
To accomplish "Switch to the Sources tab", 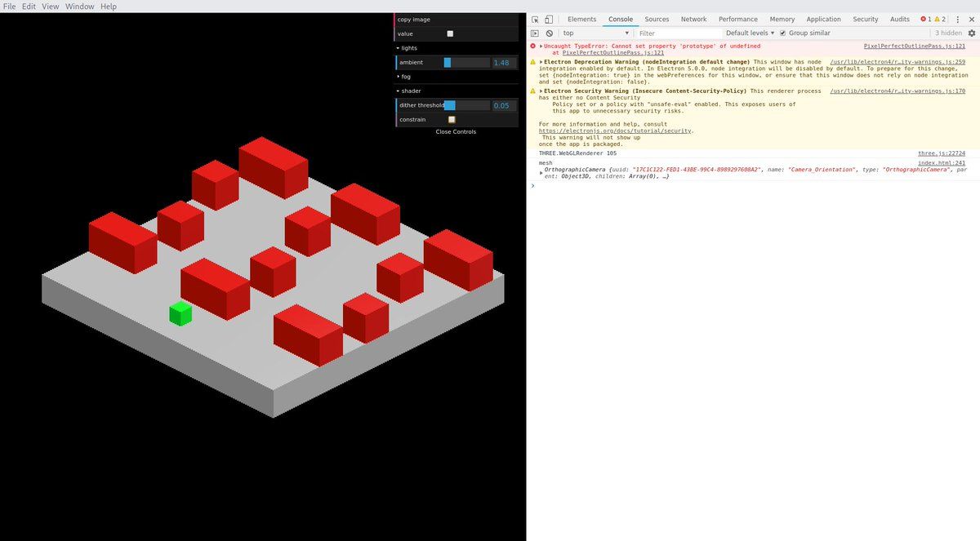I will click(x=657, y=20).
